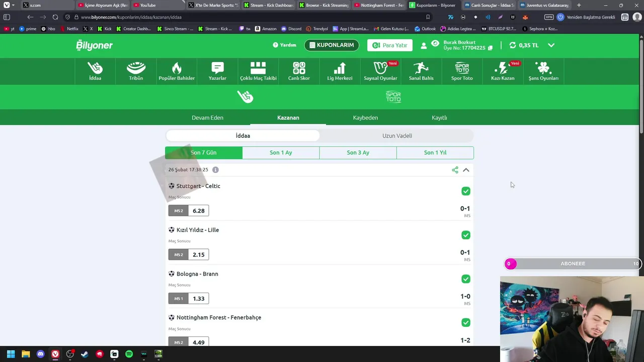Collapse the 26 Şubat coupon details
This screenshot has height=362, width=644.
[466, 170]
